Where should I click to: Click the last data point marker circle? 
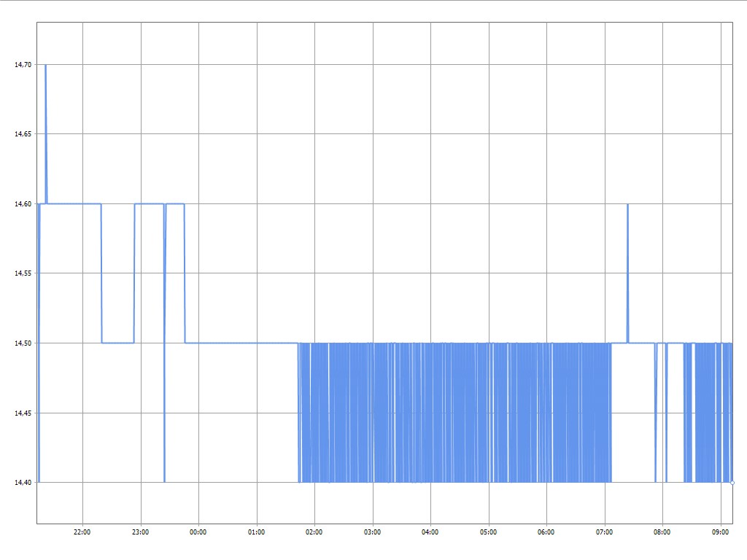pos(732,482)
